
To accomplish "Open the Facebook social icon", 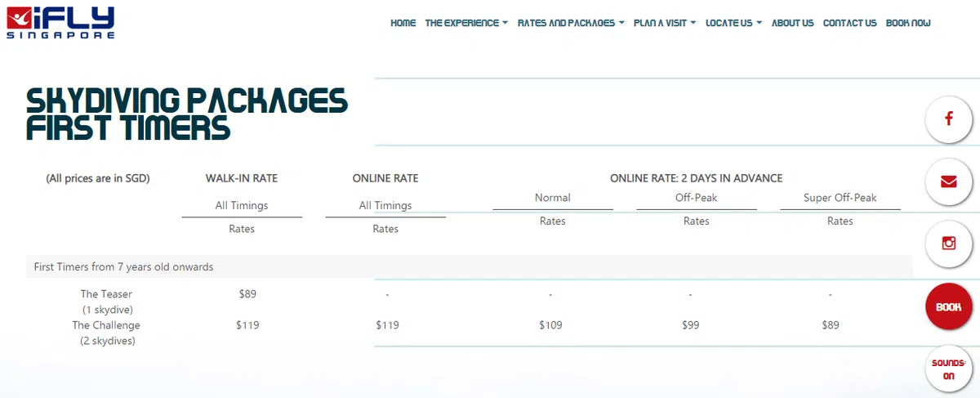I will pyautogui.click(x=948, y=119).
